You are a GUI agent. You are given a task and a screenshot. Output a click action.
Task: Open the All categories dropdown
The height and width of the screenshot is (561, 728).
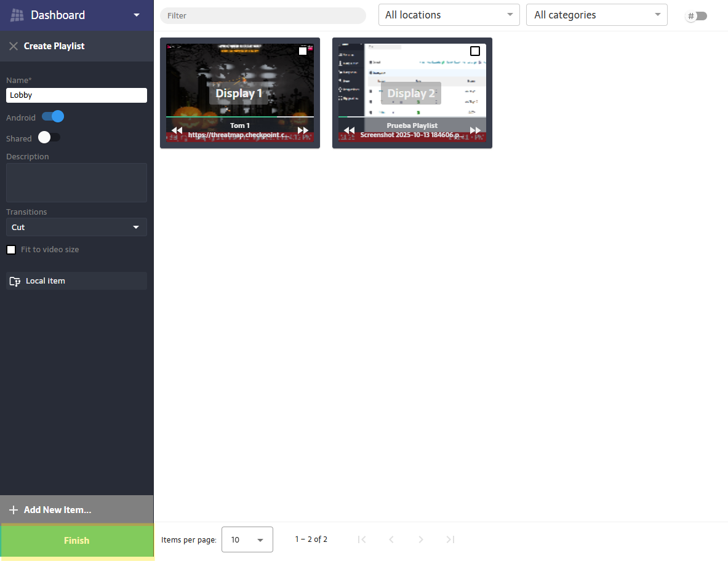(x=596, y=15)
